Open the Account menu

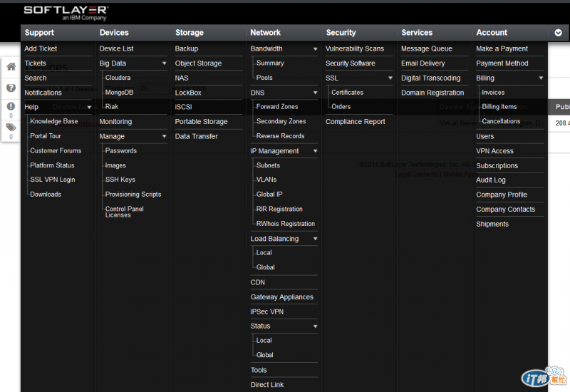tap(492, 33)
